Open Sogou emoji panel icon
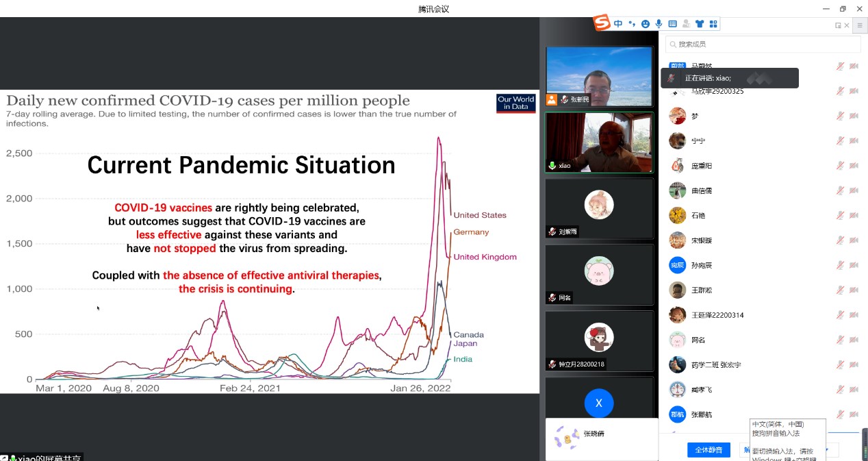This screenshot has height=461, width=868. point(645,24)
